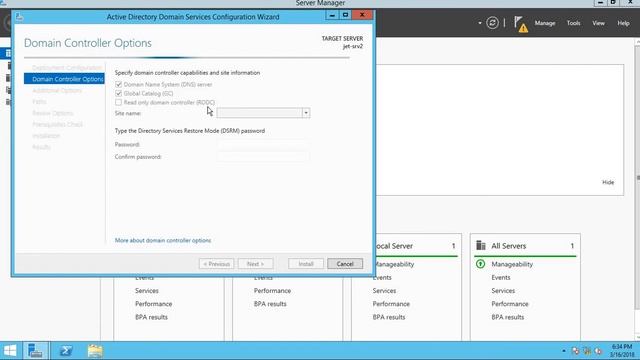Open File Explorer from the taskbar

coord(95,351)
